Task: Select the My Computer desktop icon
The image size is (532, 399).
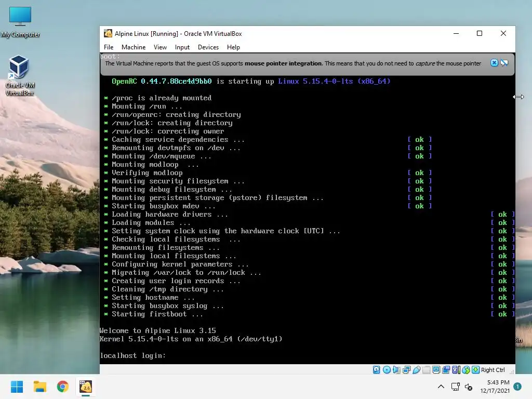Action: point(20,22)
